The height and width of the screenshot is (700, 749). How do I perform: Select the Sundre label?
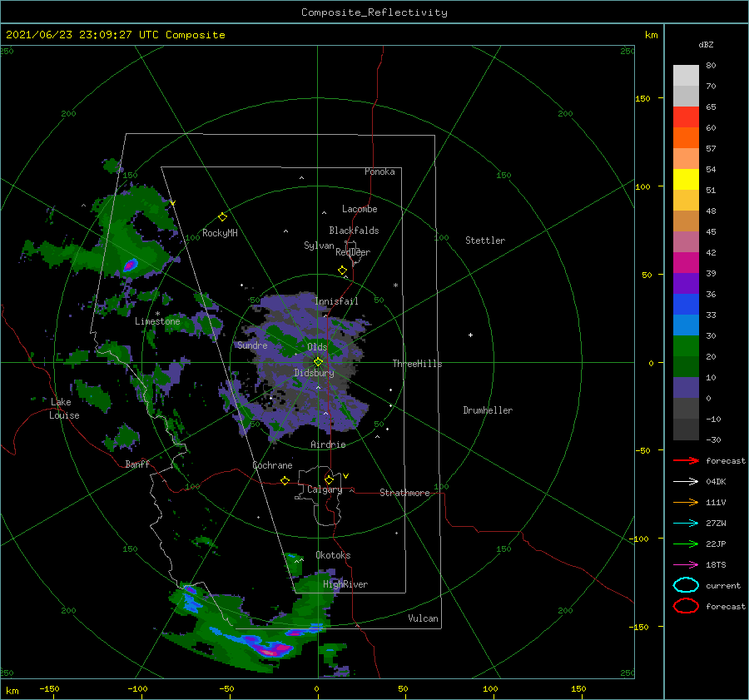(253, 345)
